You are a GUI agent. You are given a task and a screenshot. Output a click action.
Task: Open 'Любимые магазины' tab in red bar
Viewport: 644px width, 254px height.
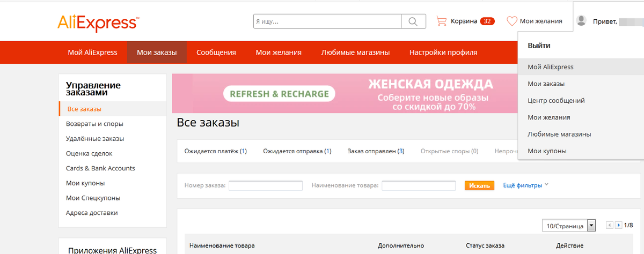tap(355, 53)
